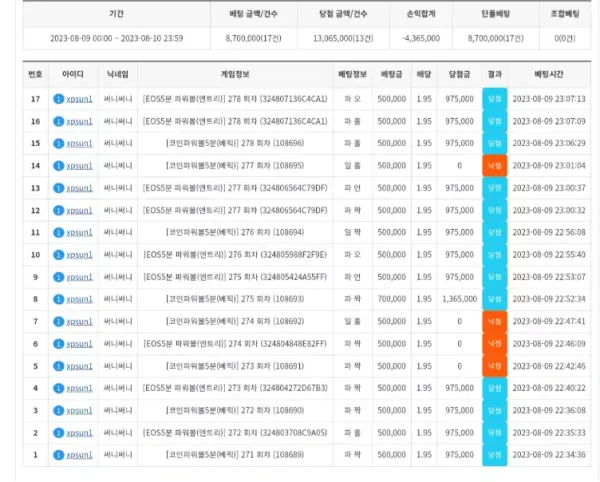The image size is (600, 482).
Task: Select the 1,365,000 winnings amount in row 8
Action: coord(460,299)
